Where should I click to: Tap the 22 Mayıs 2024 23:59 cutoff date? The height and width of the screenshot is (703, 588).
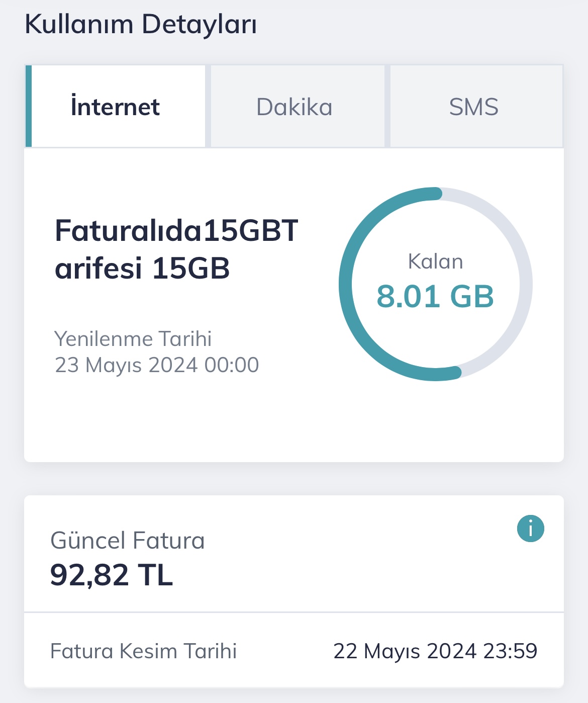pyautogui.click(x=435, y=651)
